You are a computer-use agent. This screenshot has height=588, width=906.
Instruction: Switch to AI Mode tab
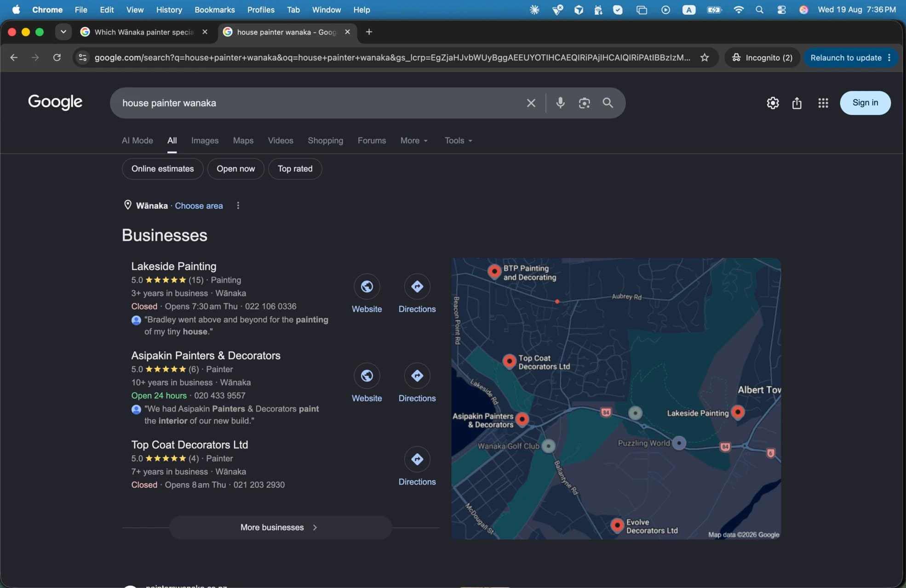(x=137, y=141)
